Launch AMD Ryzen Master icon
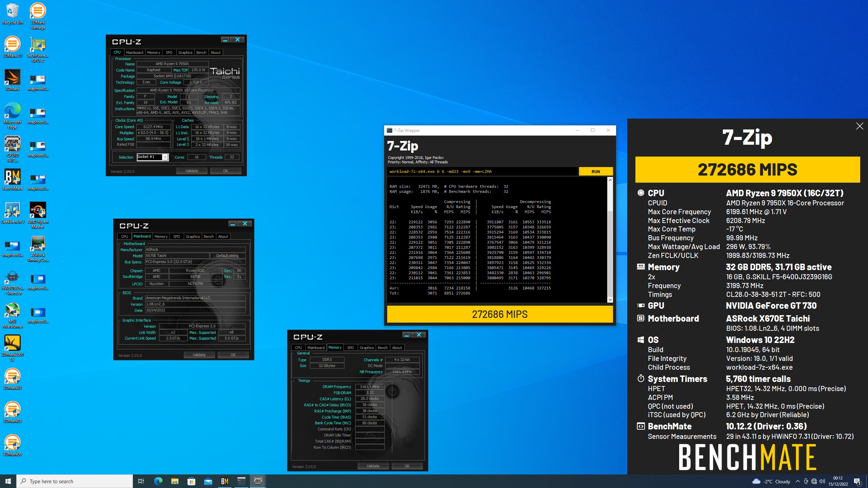Viewport: 868px width, 488px height. tap(38, 215)
